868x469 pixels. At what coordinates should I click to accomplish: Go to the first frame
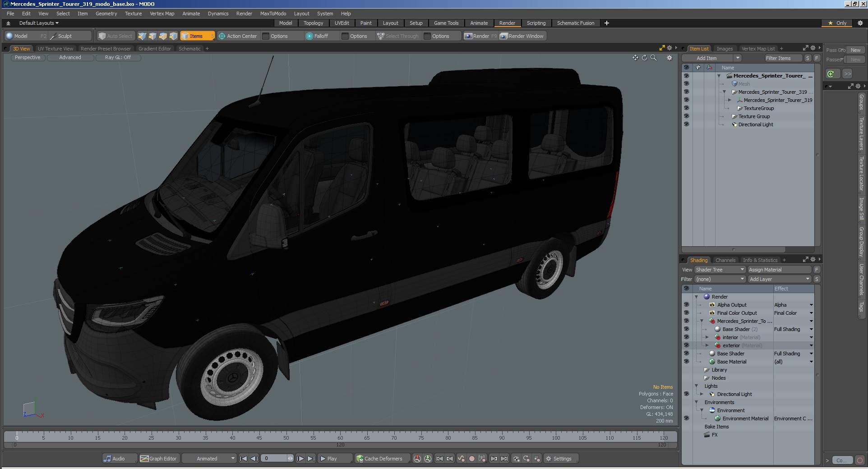coord(243,459)
